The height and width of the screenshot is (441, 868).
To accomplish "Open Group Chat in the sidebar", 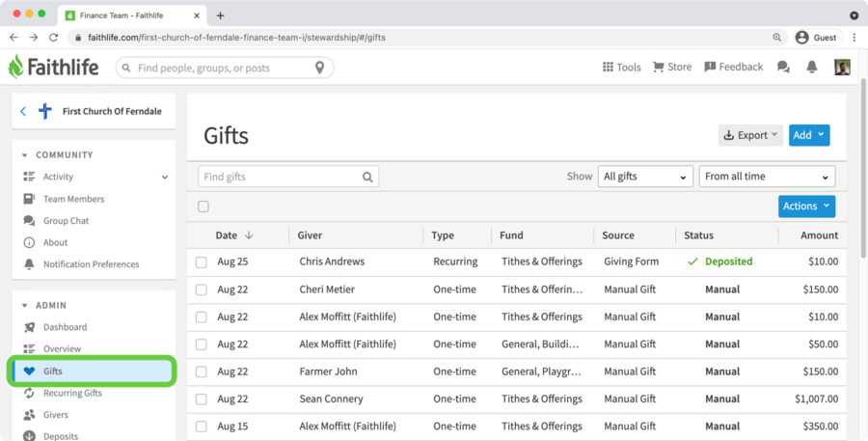I will (x=66, y=220).
